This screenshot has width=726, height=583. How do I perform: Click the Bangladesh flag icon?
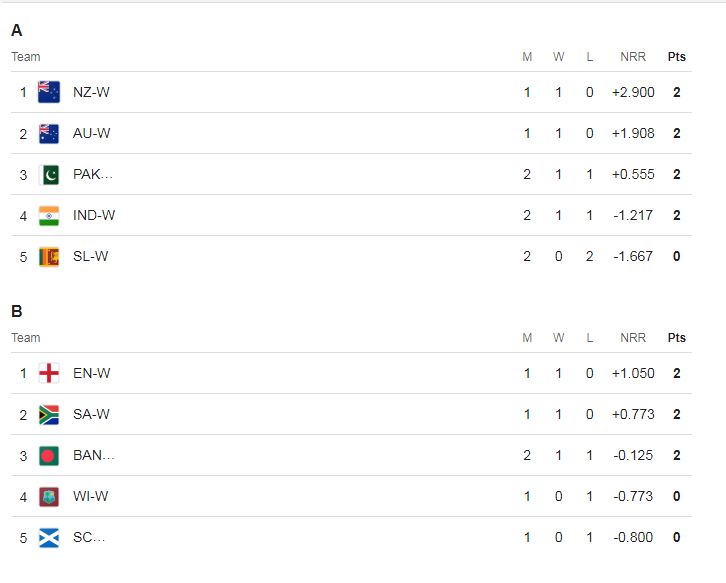click(49, 456)
